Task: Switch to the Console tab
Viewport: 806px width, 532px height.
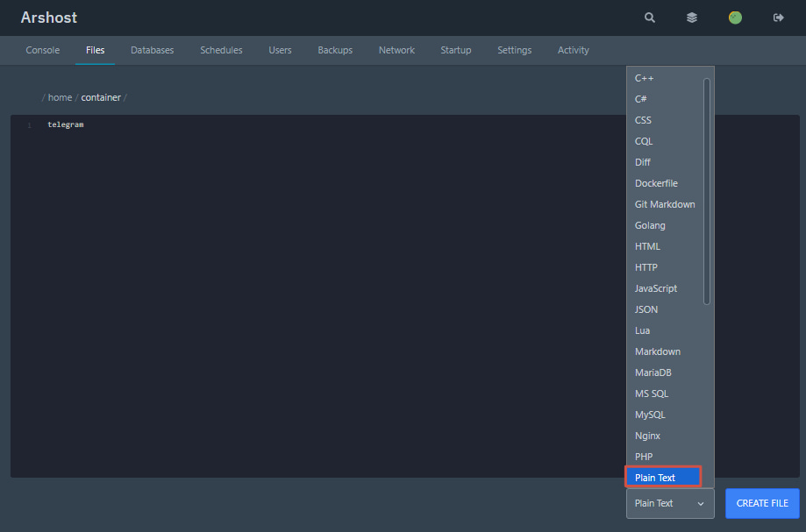Action: pos(43,50)
